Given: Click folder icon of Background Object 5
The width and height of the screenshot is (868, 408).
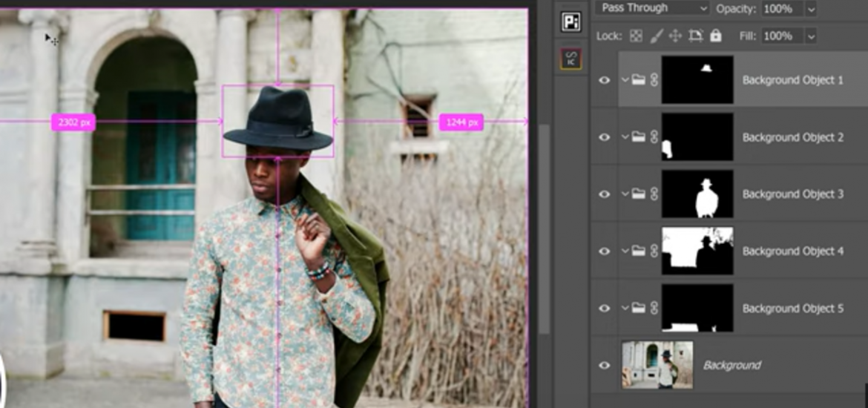Looking at the screenshot, I should (x=638, y=308).
